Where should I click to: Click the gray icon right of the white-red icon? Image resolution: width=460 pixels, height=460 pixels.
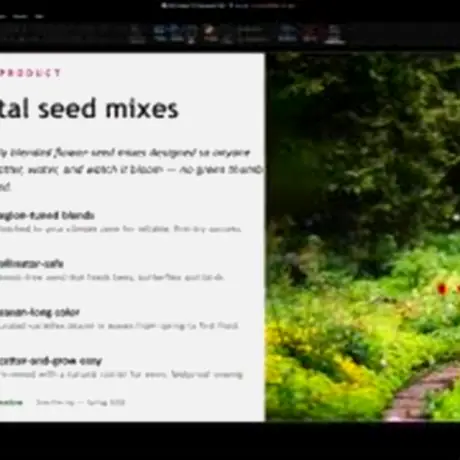(228, 35)
